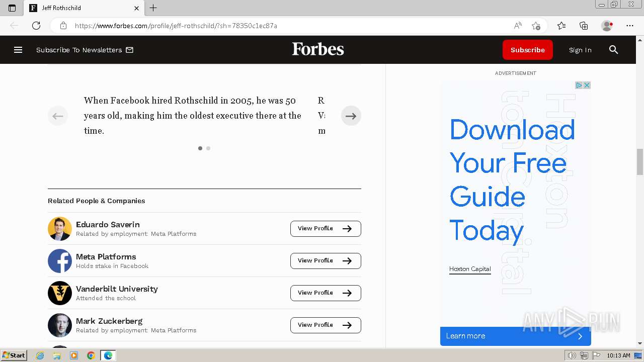Close the Jeff Rothschild tab
The height and width of the screenshot is (362, 644).
tap(136, 8)
